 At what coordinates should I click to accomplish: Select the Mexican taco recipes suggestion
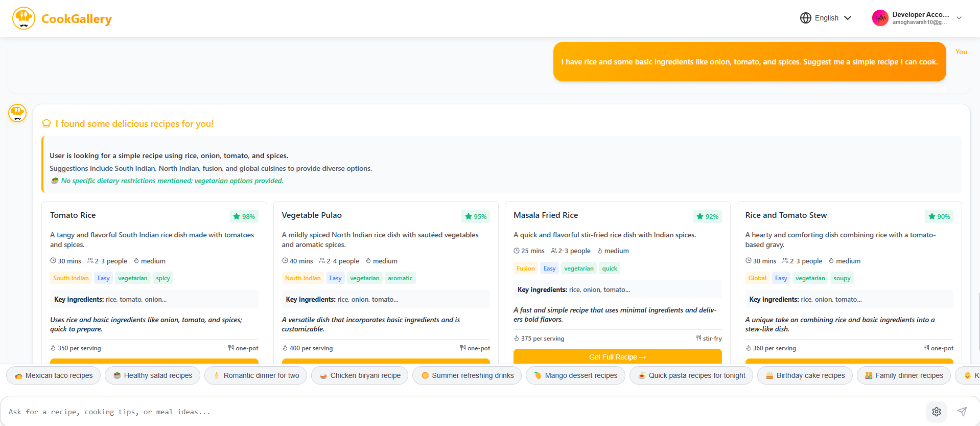tap(54, 375)
